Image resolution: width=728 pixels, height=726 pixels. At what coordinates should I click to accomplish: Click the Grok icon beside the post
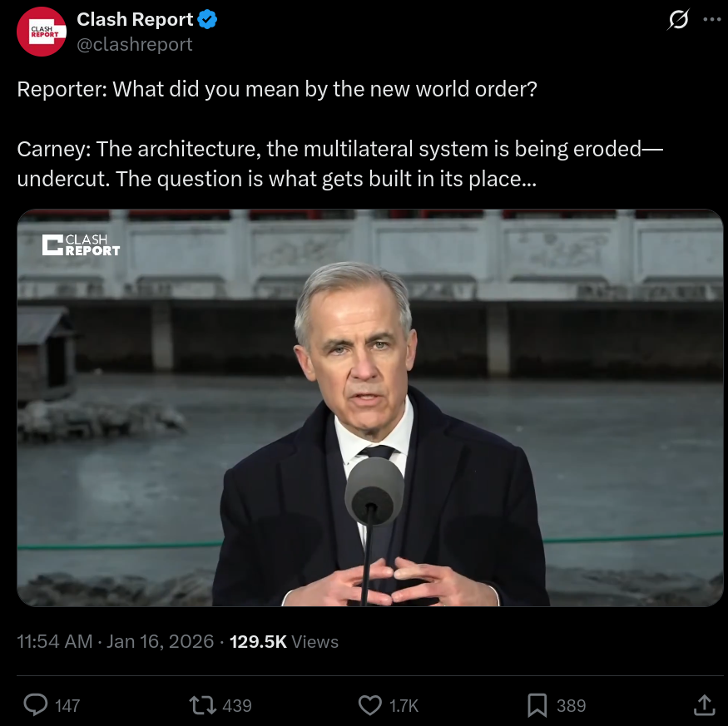coord(678,20)
